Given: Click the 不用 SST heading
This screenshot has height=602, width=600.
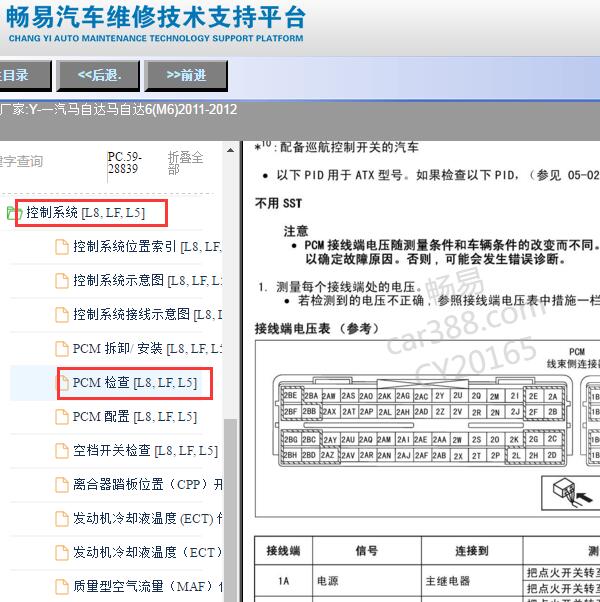Looking at the screenshot, I should tap(279, 203).
